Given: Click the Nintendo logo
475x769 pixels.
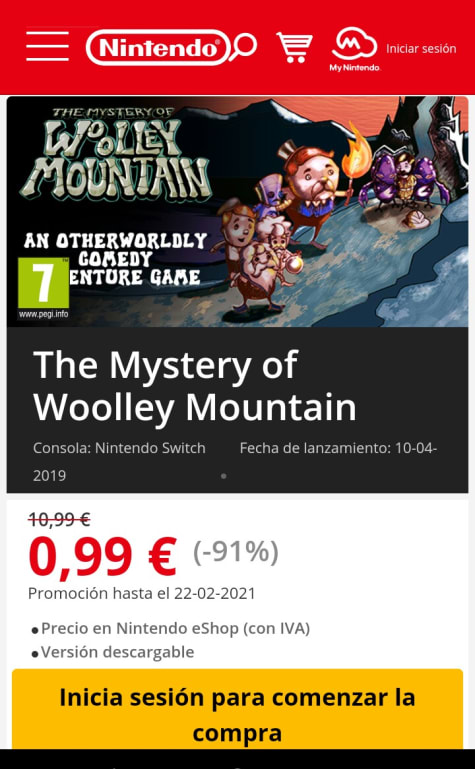Looking at the screenshot, I should click(x=158, y=48).
